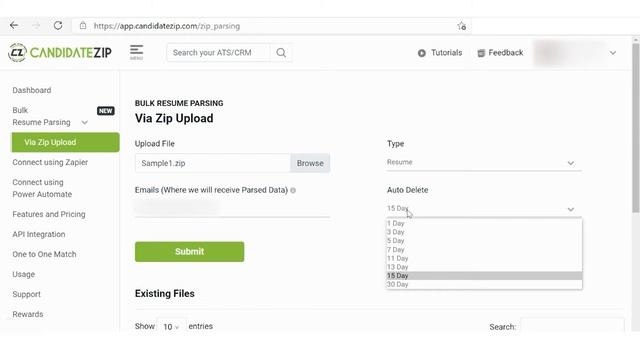This screenshot has width=640, height=360.
Task: Reload the page with the refresh icon
Action: pos(58,25)
